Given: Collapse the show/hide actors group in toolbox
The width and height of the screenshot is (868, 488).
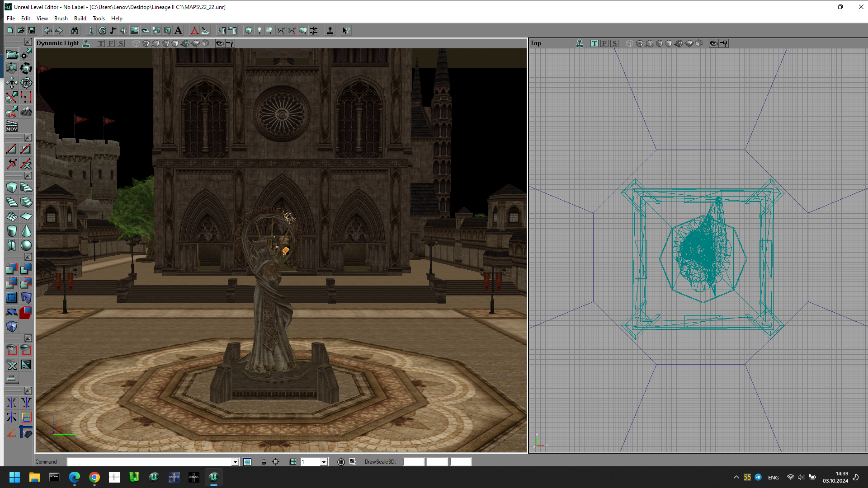Looking at the screenshot, I should click(x=28, y=338).
